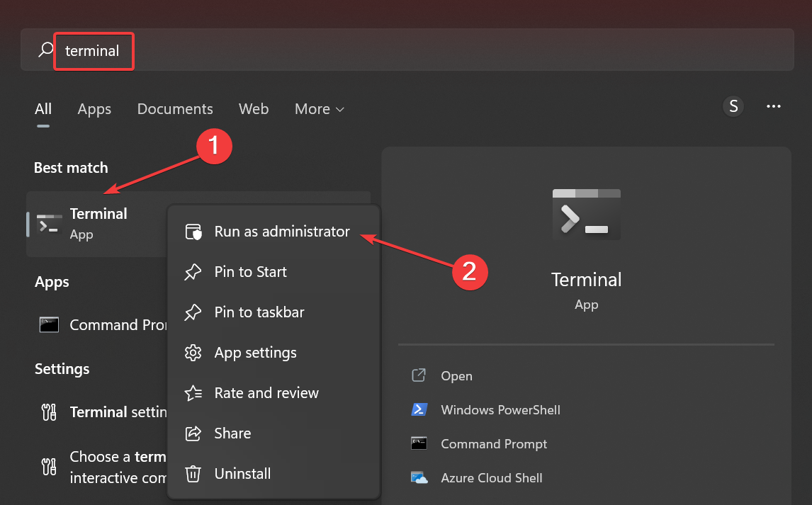Viewport: 812px width, 505px height.
Task: Choose Uninstall in the context menu
Action: tap(242, 473)
